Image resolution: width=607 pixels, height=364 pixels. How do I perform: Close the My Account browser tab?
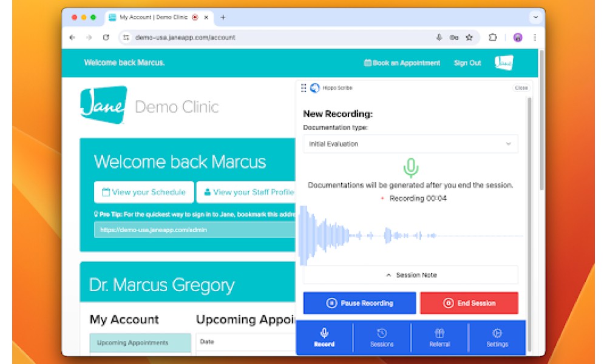206,18
